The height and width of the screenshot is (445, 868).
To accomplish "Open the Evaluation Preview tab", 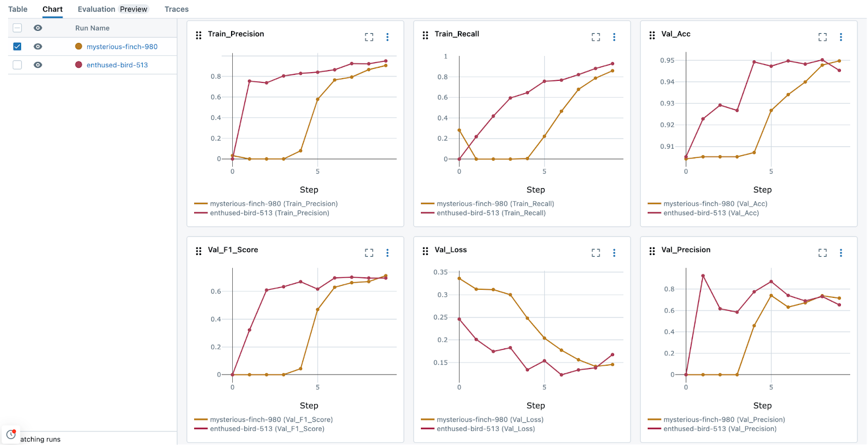I will 113,9.
